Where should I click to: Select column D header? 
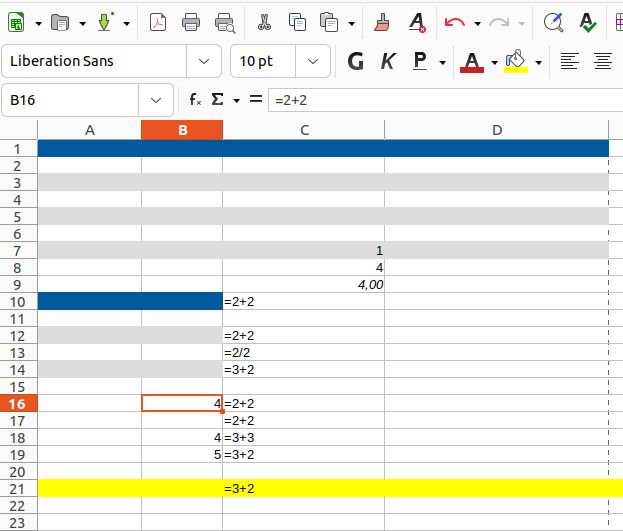click(497, 130)
